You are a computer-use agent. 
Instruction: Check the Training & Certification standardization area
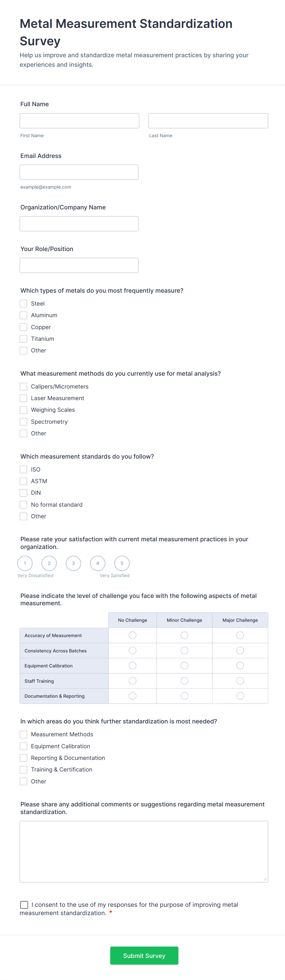(23, 769)
